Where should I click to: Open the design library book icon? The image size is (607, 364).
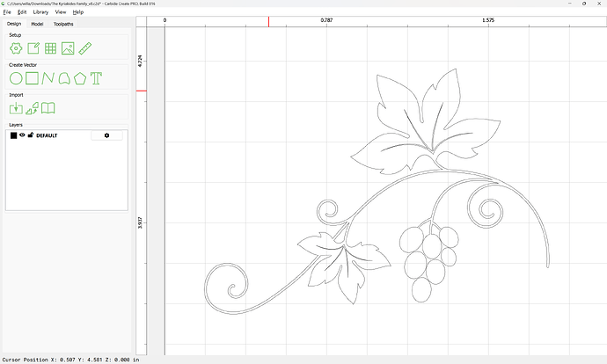point(48,108)
